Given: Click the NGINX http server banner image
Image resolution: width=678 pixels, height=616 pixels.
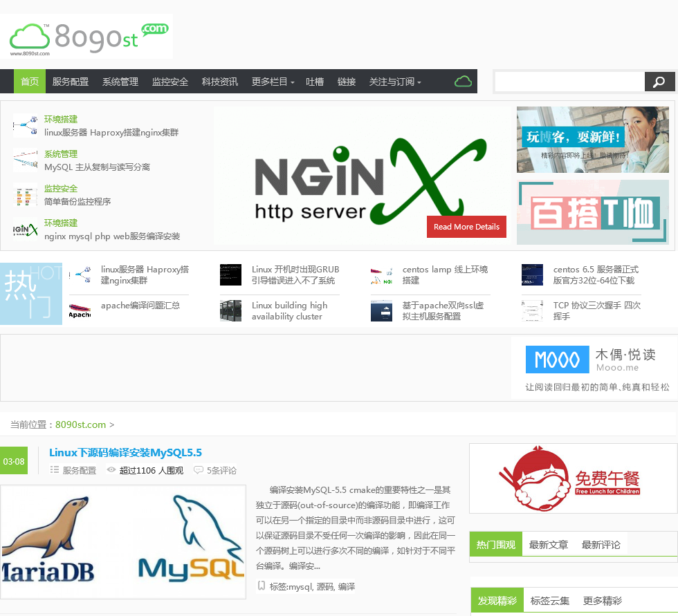Looking at the screenshot, I should click(363, 177).
